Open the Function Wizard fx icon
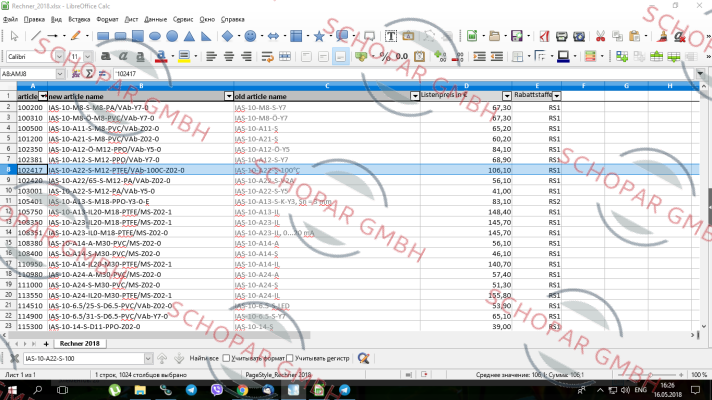This screenshot has width=712, height=400. tap(76, 74)
